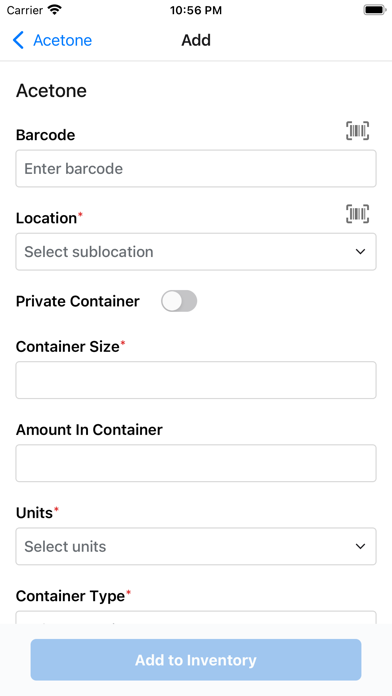Viewport: 392px width, 696px height.
Task: Click the Add to Inventory button
Action: click(196, 660)
